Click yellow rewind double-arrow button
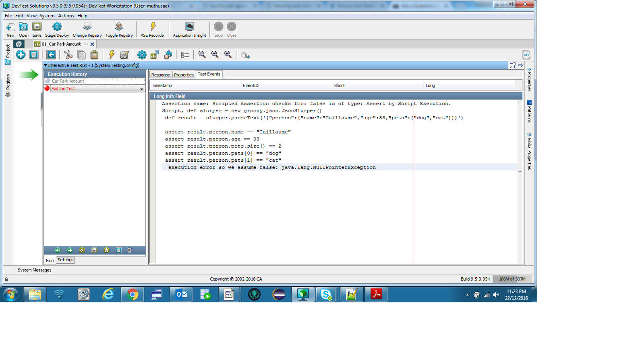This screenshot has height=362, width=644. coord(82,250)
